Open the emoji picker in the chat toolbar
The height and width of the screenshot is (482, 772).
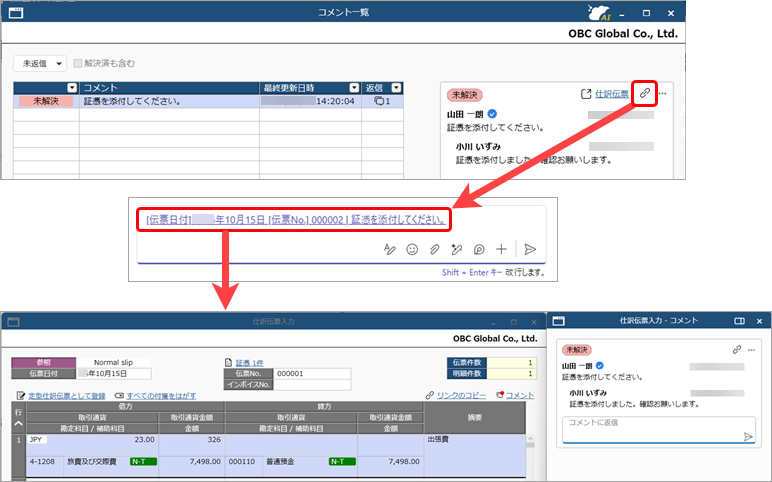[412, 249]
